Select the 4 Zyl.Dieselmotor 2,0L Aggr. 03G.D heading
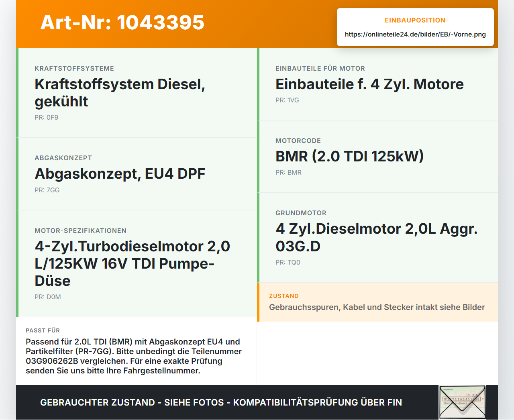The height and width of the screenshot is (420, 514). click(x=377, y=237)
